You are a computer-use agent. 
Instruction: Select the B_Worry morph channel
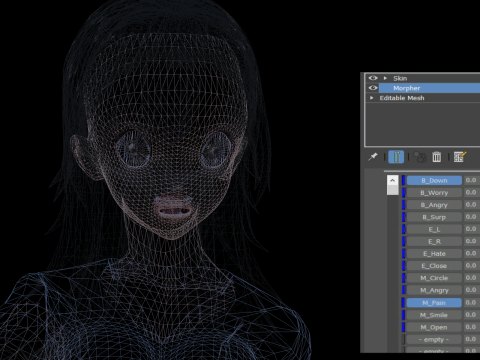pyautogui.click(x=434, y=193)
